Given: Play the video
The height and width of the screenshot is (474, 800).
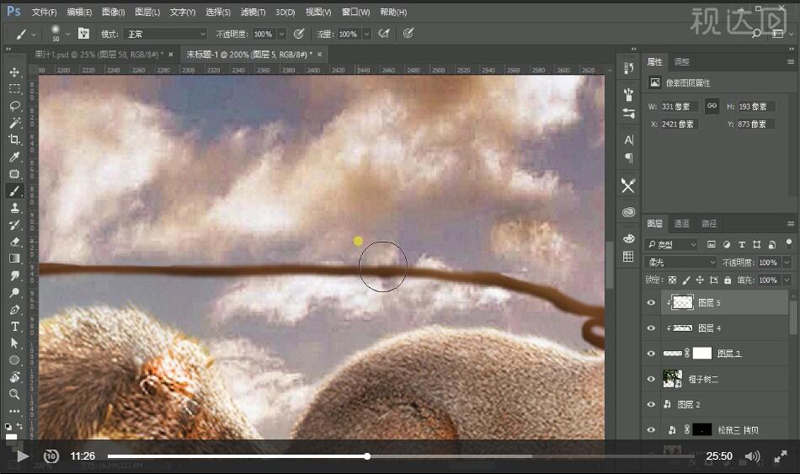Looking at the screenshot, I should [22, 456].
